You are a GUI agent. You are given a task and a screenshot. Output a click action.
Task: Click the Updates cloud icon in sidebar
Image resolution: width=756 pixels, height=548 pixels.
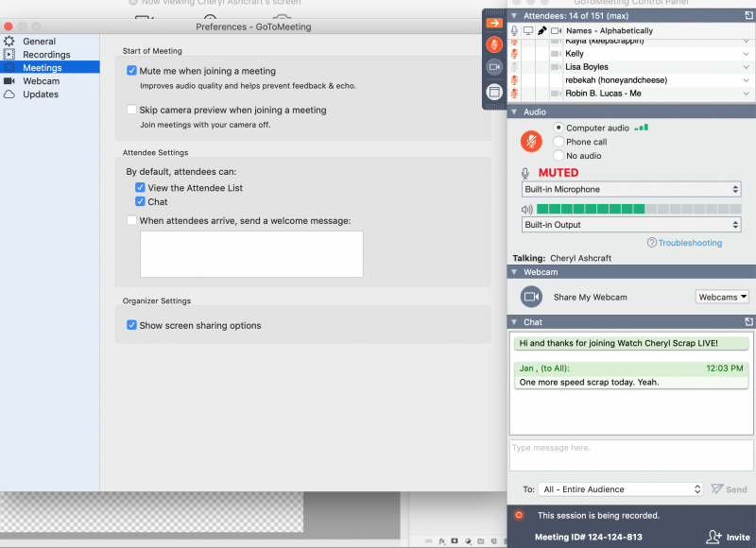tap(9, 94)
